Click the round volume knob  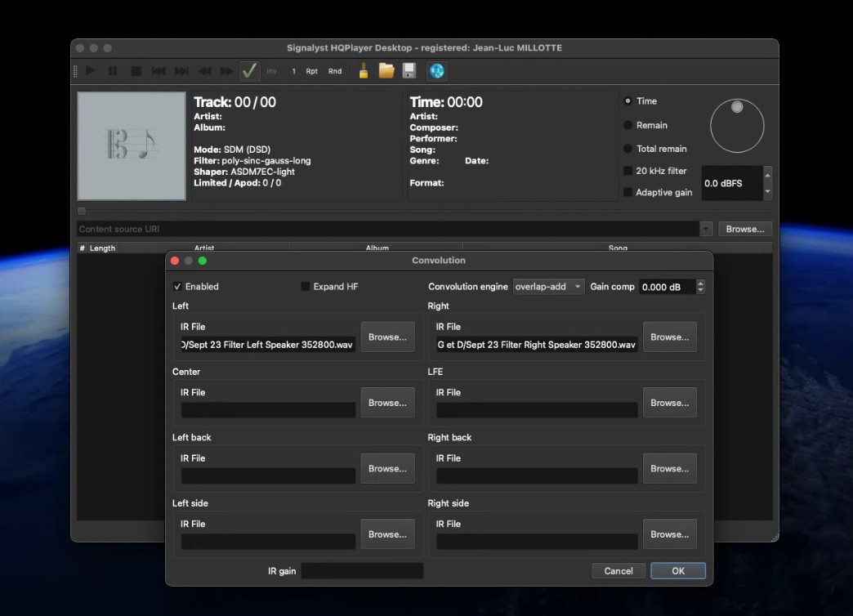click(737, 126)
